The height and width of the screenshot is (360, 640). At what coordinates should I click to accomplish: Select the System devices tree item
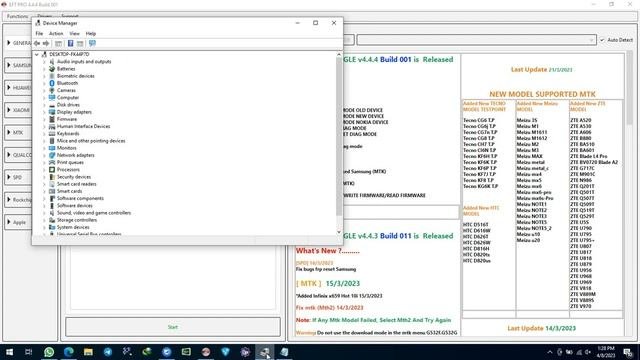(x=73, y=227)
